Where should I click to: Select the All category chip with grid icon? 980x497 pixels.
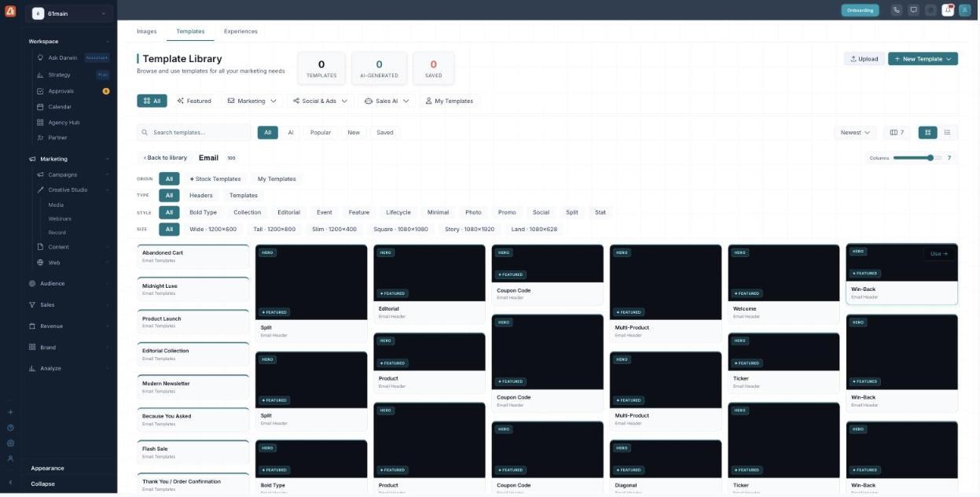tap(152, 101)
